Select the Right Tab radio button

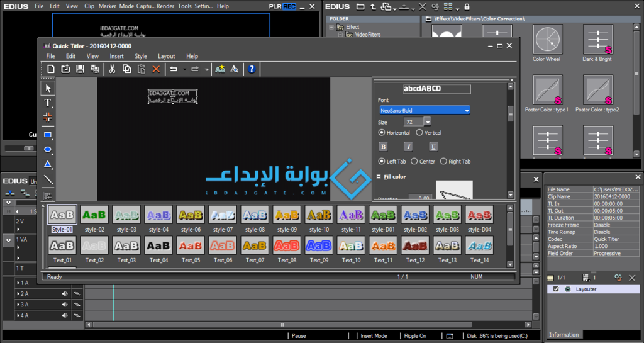coord(443,162)
